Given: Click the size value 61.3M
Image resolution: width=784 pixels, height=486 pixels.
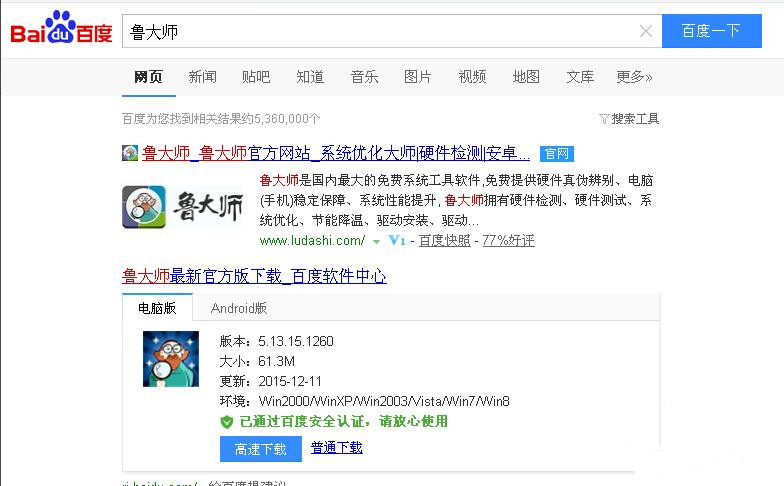Looking at the screenshot, I should pyautogui.click(x=276, y=362).
